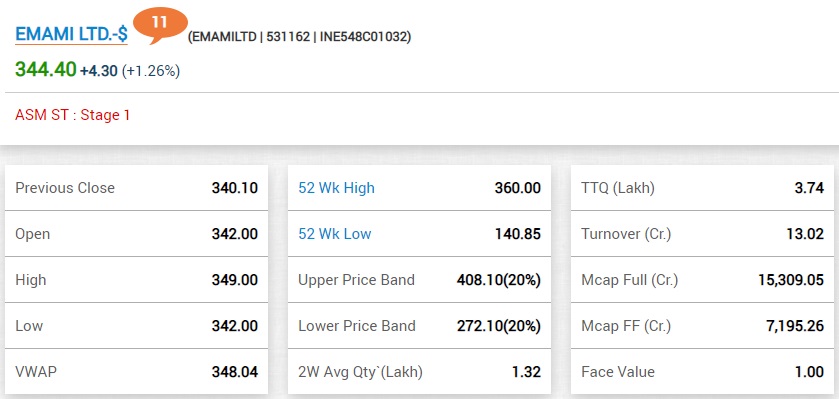
Task: Click the Low value row
Action: pos(136,326)
